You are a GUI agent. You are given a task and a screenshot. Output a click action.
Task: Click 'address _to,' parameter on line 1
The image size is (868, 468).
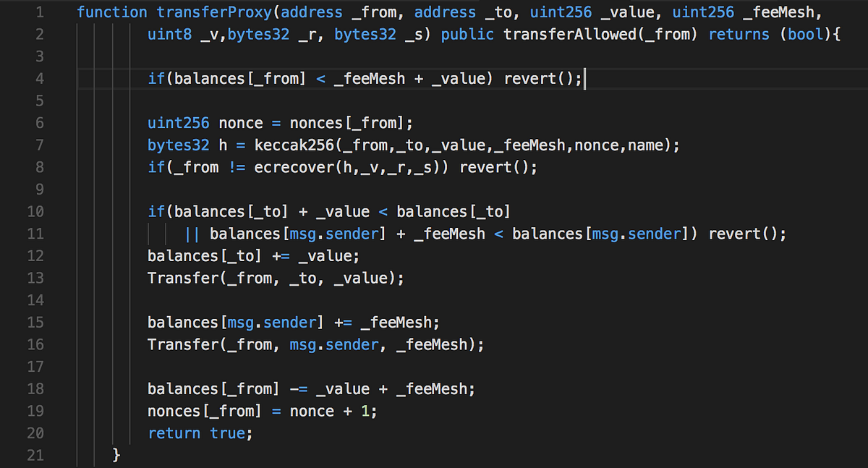(x=467, y=12)
